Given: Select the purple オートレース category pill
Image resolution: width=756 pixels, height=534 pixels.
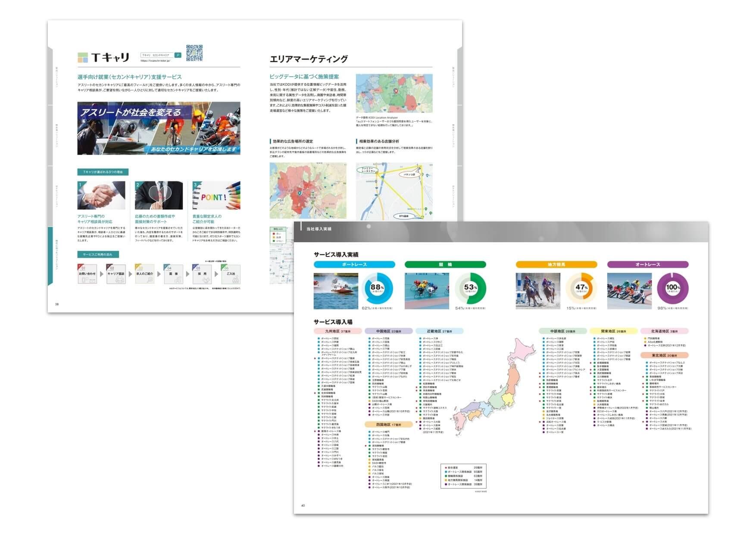Looking at the screenshot, I should pyautogui.click(x=648, y=264).
